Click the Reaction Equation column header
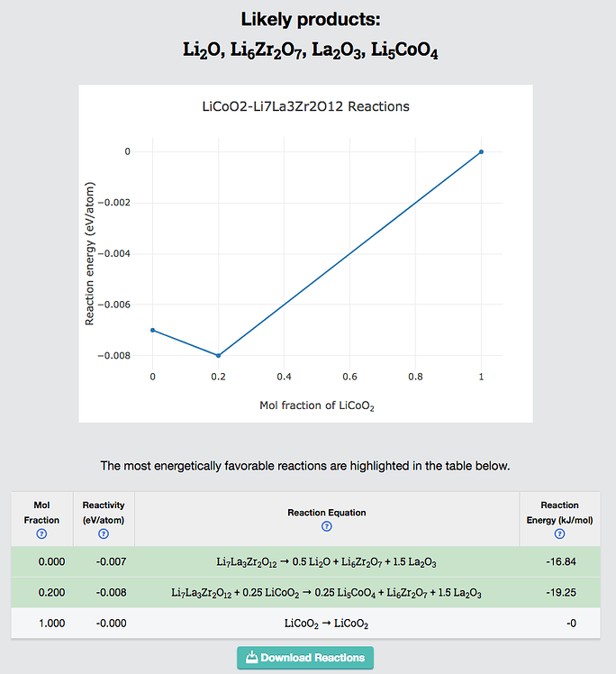The image size is (616, 674). (x=327, y=519)
